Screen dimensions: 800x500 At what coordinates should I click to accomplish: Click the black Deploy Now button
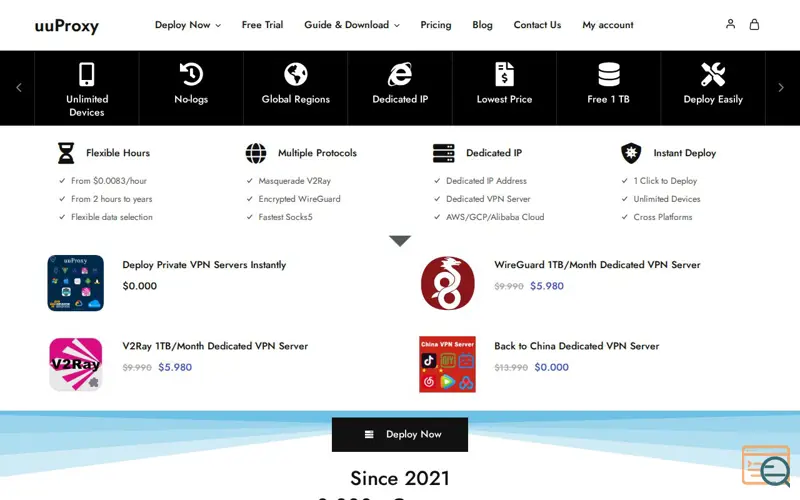click(400, 434)
